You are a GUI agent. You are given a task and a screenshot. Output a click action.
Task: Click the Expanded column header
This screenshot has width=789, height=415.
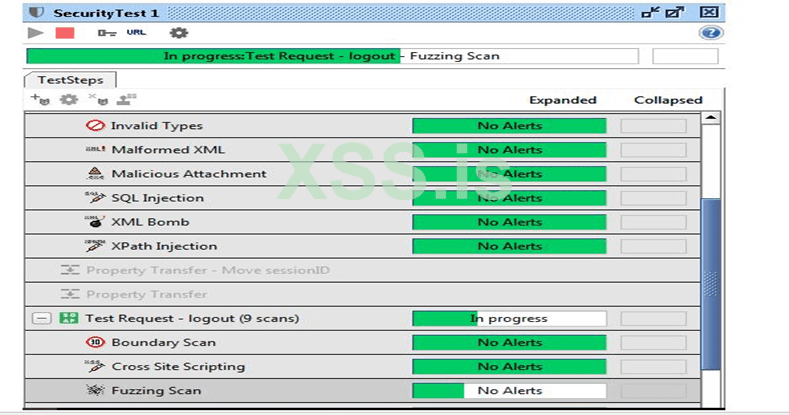[x=563, y=100]
